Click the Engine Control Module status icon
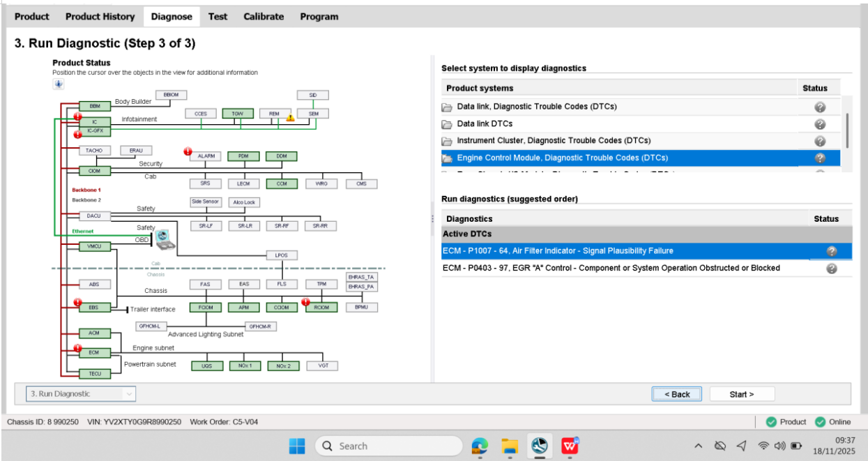The width and height of the screenshot is (868, 461). click(x=820, y=158)
